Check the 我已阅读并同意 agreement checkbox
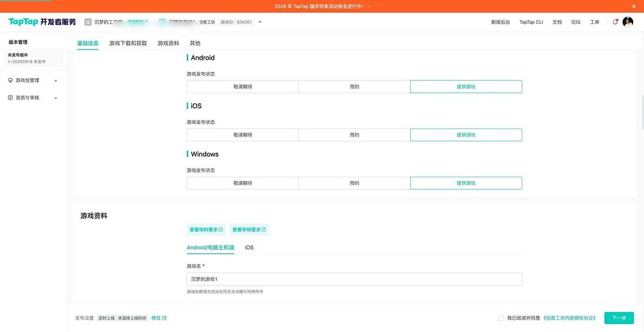The image size is (644, 332). (x=500, y=318)
